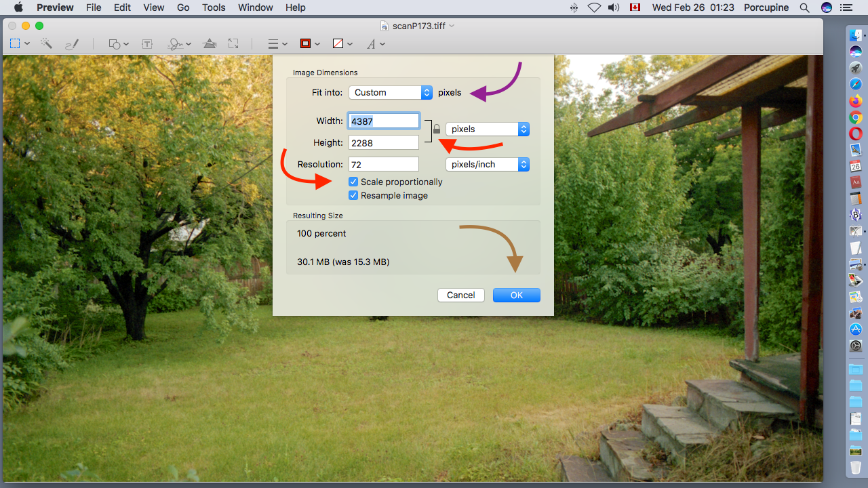Open the File menu

[x=94, y=7]
